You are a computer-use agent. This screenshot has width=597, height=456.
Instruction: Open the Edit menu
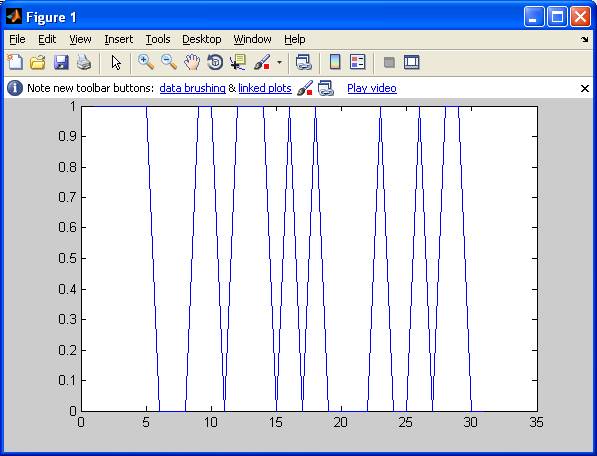click(x=47, y=39)
